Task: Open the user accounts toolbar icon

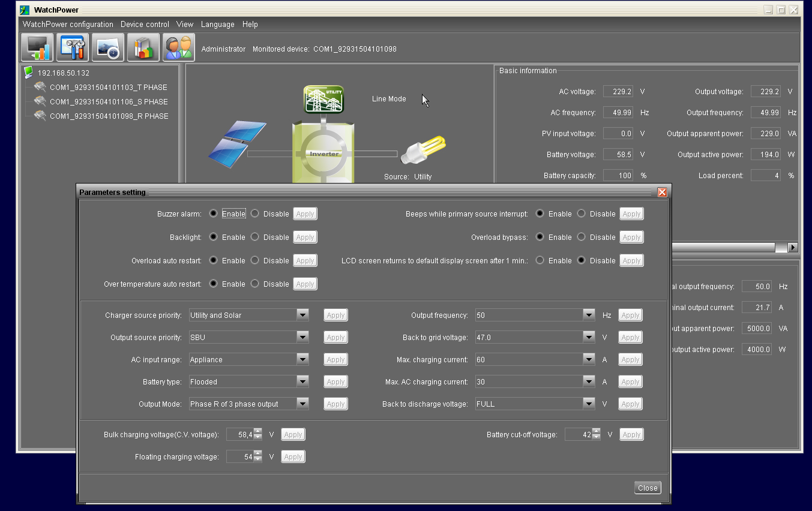Action: point(179,47)
